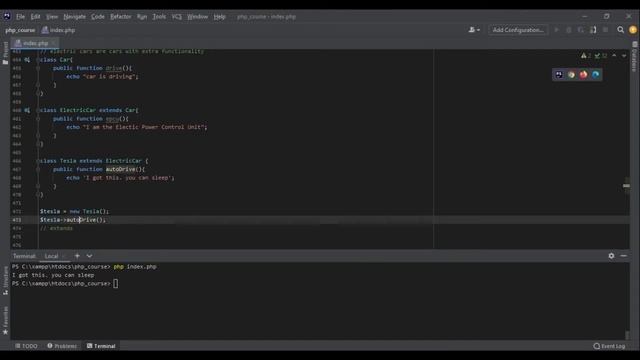The height and width of the screenshot is (360, 640).
Task: Click the $tesla->autoDrive(); code line
Action: pyautogui.click(x=73, y=220)
